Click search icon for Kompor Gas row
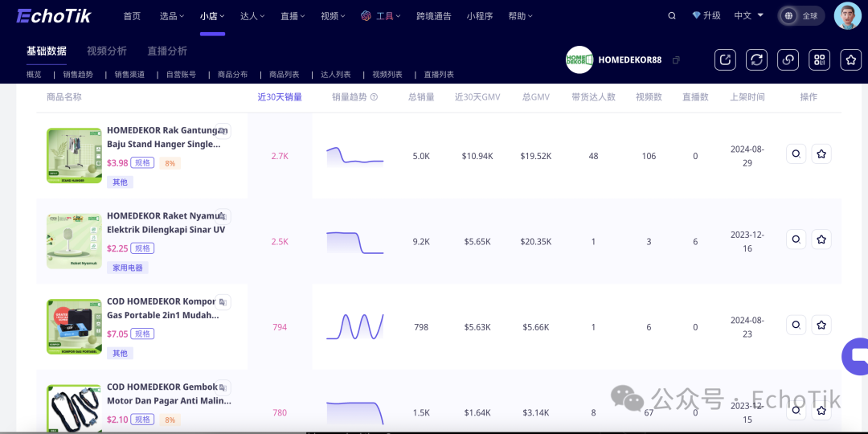868x434 pixels. click(x=796, y=325)
